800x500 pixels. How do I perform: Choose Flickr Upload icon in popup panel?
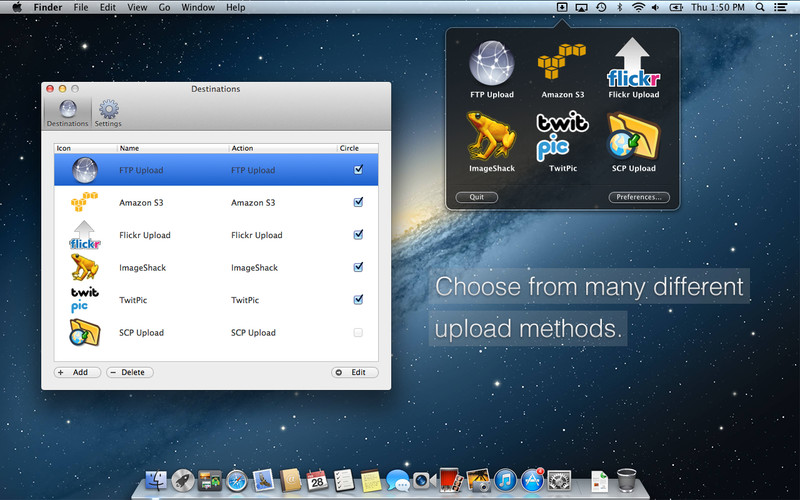633,62
